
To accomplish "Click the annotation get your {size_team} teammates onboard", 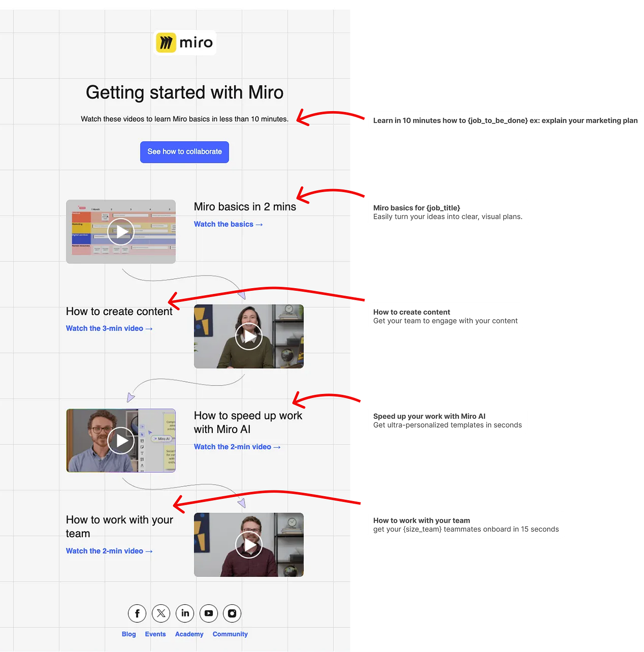I will point(466,529).
